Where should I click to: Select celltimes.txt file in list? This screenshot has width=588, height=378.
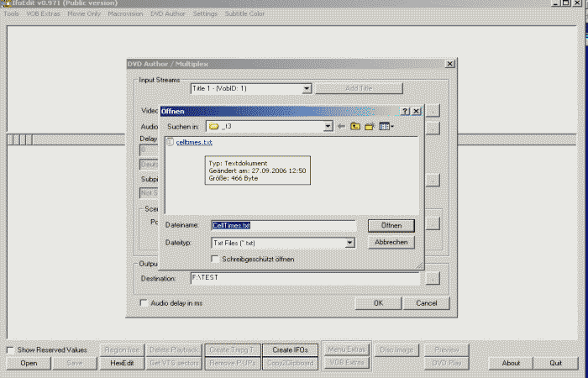pos(193,143)
